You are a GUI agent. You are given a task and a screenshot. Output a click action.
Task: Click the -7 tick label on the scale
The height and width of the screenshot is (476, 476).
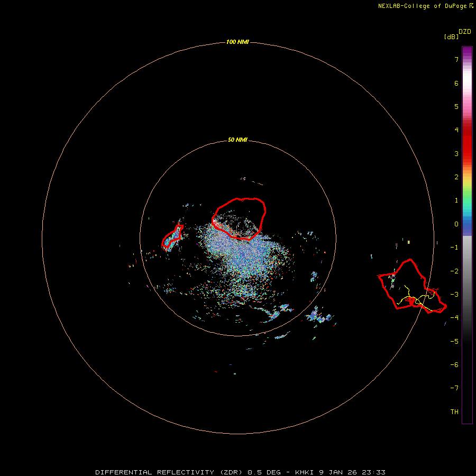tap(454, 388)
